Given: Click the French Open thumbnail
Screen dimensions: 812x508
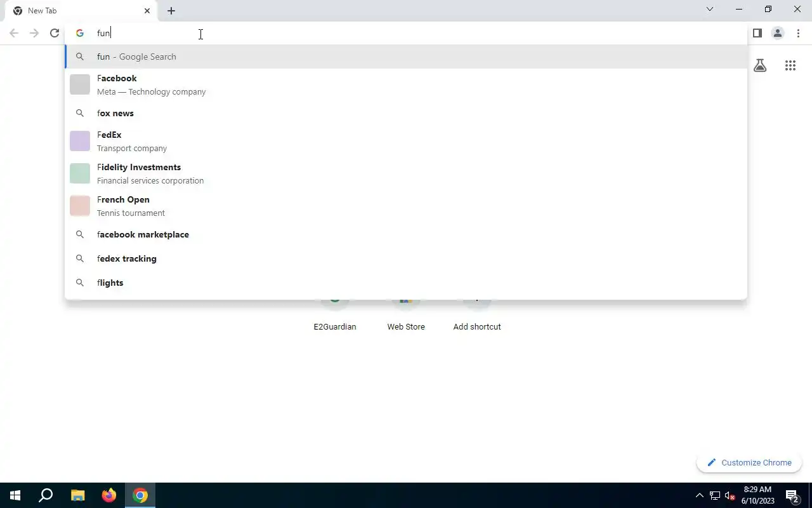Looking at the screenshot, I should tap(80, 206).
